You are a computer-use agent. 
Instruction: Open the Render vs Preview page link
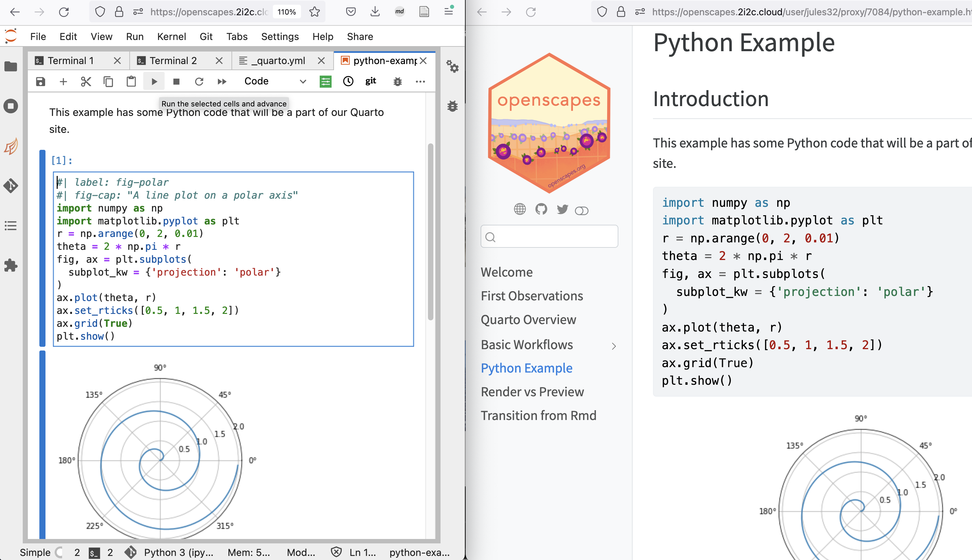532,392
